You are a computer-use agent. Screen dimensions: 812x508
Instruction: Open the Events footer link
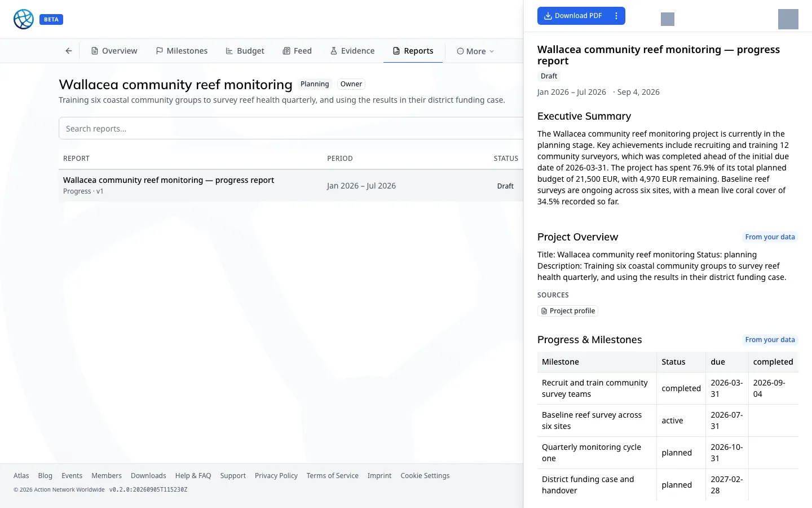pos(72,476)
